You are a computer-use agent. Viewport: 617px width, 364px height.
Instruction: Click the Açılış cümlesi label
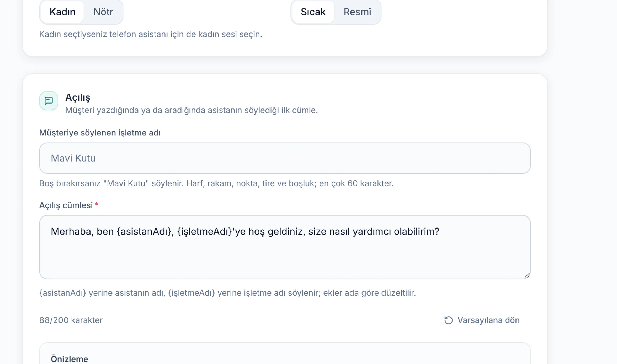[x=66, y=205]
